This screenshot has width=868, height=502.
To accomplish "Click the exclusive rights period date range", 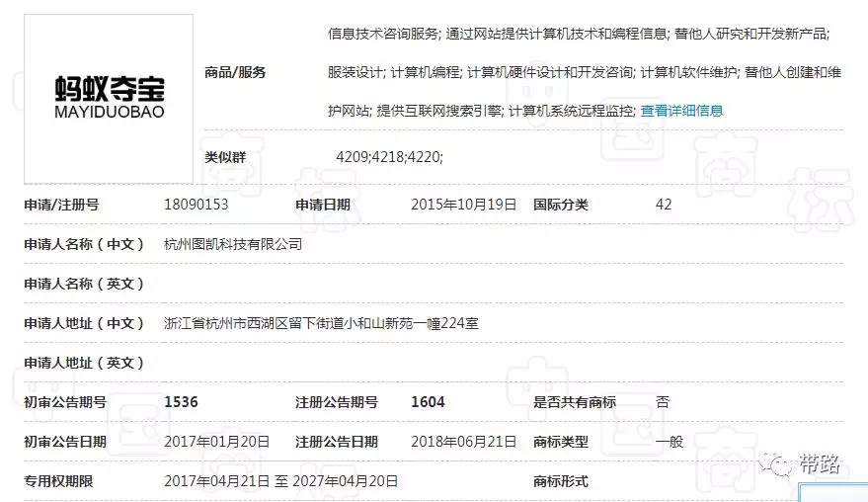I will click(280, 481).
